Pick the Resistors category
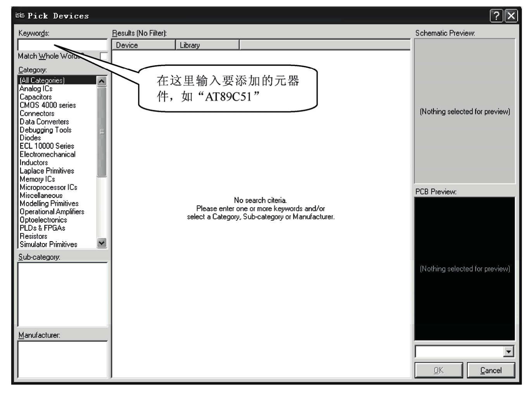Screen dimensions: 532x394 (33, 236)
